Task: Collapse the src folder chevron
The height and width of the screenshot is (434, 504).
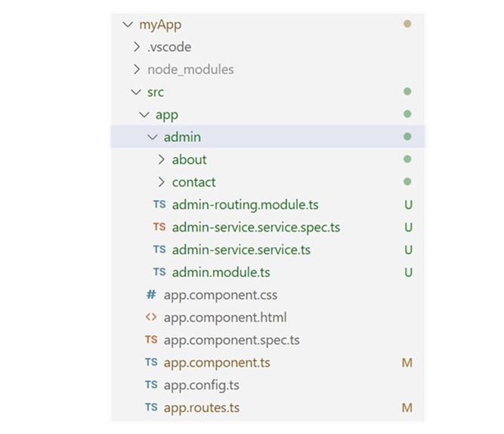Action: coord(136,92)
